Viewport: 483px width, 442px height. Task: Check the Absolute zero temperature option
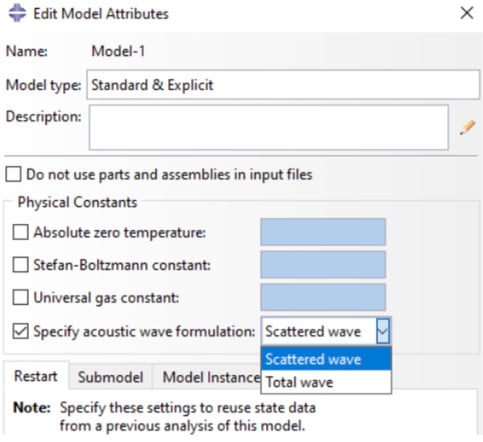(x=20, y=232)
